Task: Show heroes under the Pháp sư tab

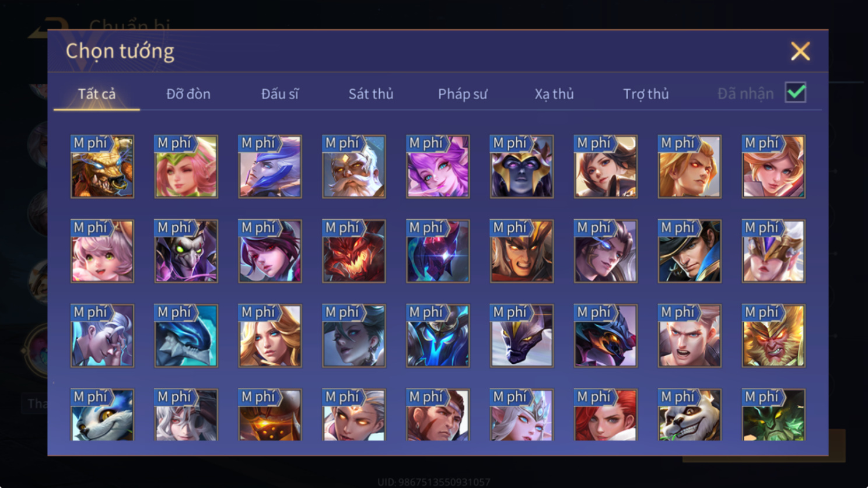Action: [463, 94]
